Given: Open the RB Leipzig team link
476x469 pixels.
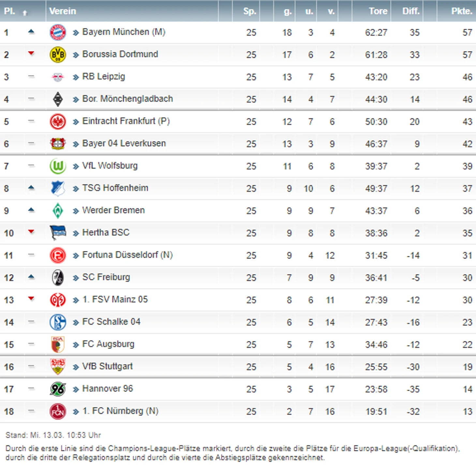Looking at the screenshot, I should click(x=103, y=77).
